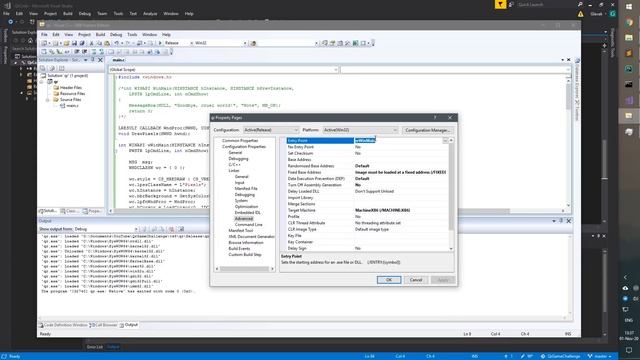Image resolution: width=640 pixels, height=360 pixels.
Task: Select Command Line under Linker
Action: [x=249, y=224]
